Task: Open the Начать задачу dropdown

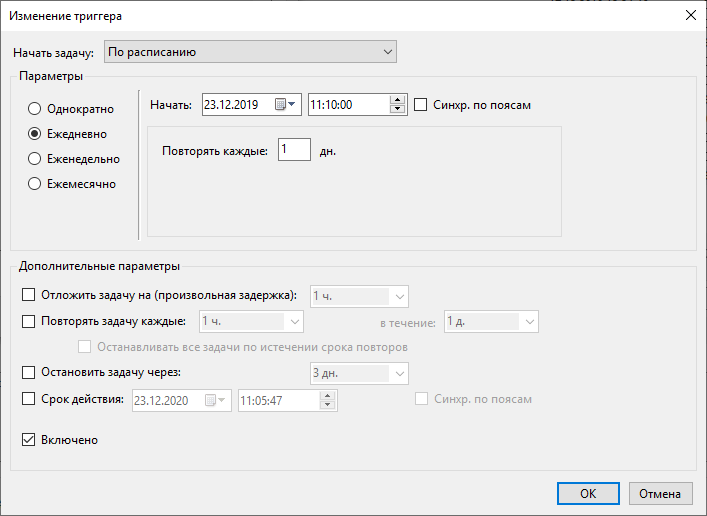Action: pos(250,52)
